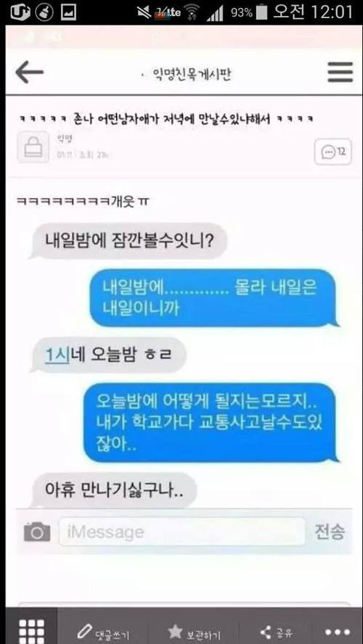
Task: Select the 내일밤에 잠깐볼수잇니? message bubble
Action: 129,241
